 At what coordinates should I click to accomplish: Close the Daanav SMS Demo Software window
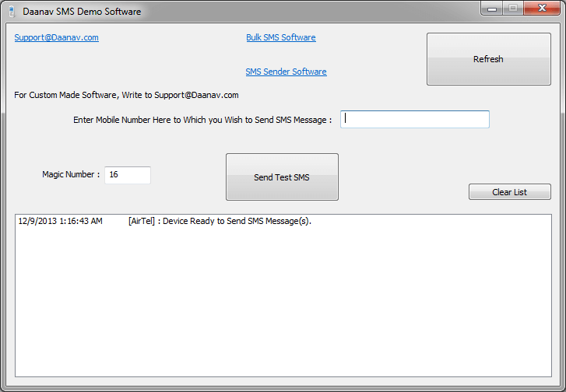(541, 9)
